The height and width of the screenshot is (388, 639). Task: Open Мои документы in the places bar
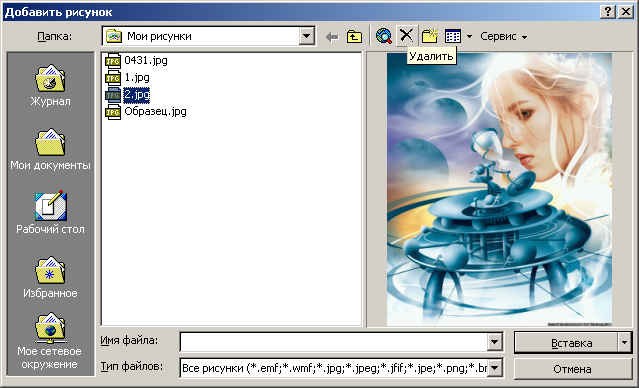click(50, 150)
